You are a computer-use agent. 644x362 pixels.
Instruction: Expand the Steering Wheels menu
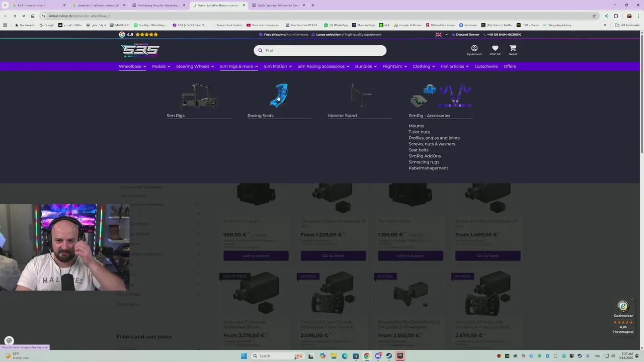point(195,66)
